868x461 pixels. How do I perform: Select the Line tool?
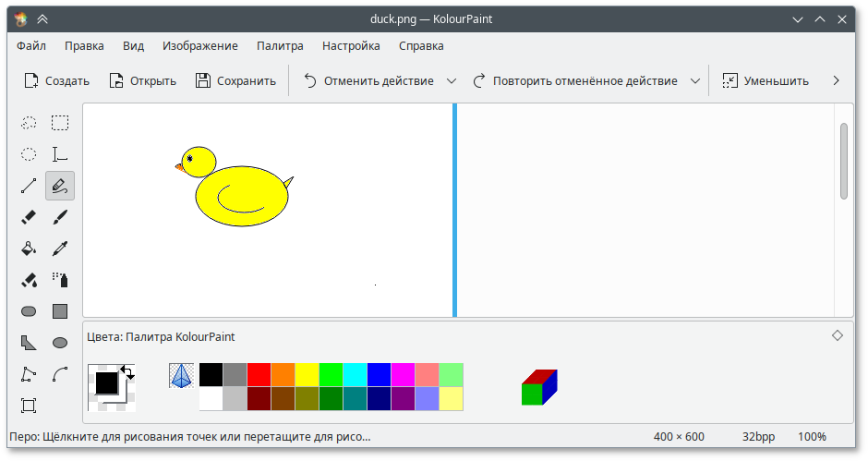pos(29,186)
